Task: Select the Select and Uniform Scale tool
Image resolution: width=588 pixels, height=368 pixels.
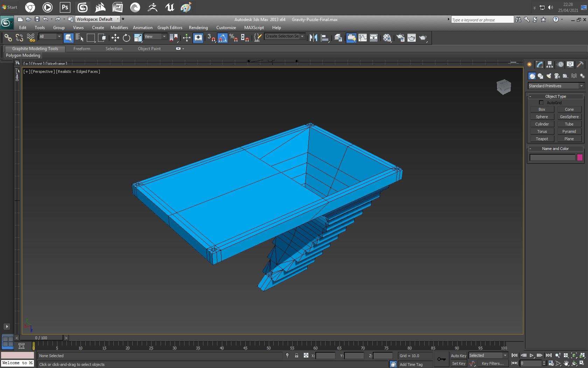Action: 138,38
